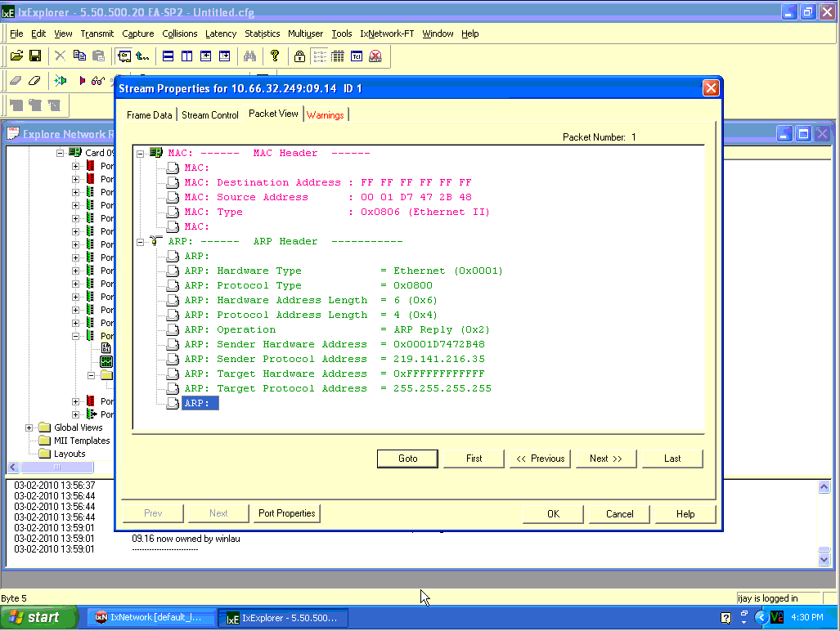Viewport: 840px width, 631px height.
Task: Expand the port with green arrow icon
Action: pos(75,414)
